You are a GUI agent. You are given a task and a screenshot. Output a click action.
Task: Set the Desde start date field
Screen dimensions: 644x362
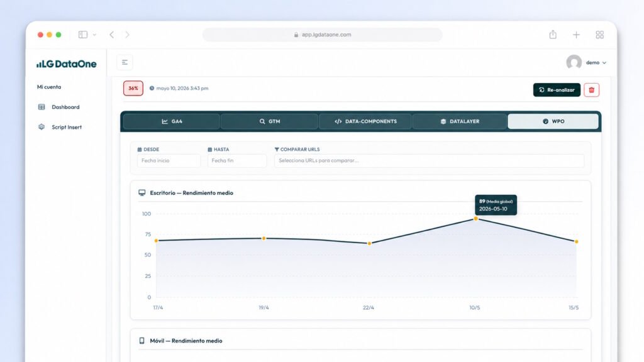point(169,160)
